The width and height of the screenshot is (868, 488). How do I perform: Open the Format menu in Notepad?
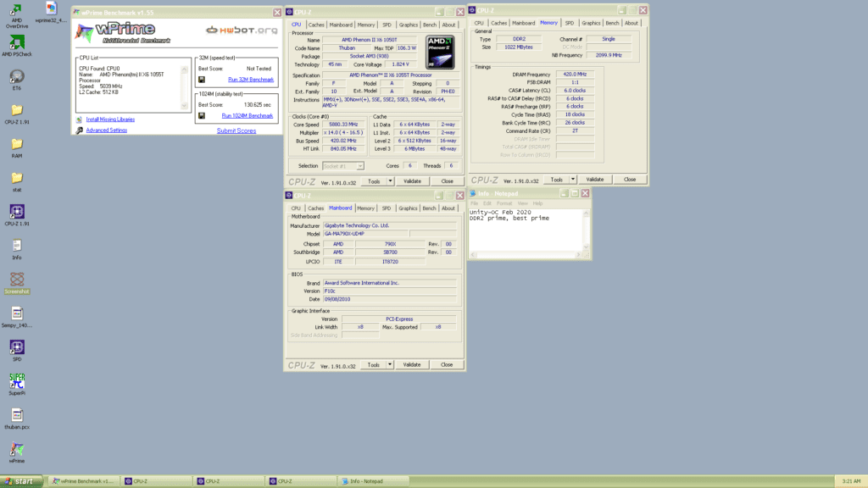coord(504,203)
